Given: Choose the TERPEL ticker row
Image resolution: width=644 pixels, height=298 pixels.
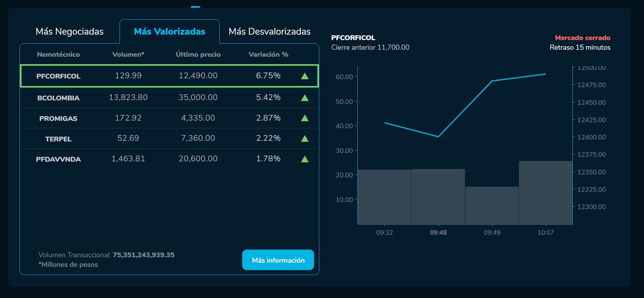Looking at the screenshot, I should (169, 139).
